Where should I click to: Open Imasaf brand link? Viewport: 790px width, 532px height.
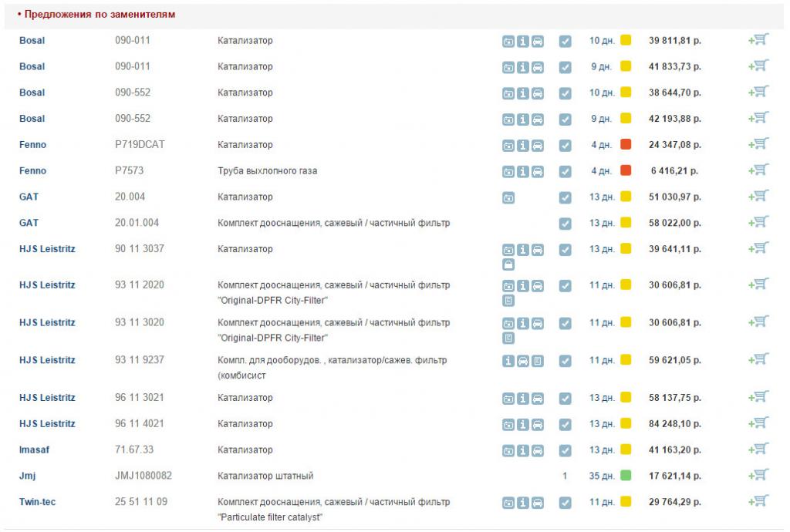pos(34,450)
